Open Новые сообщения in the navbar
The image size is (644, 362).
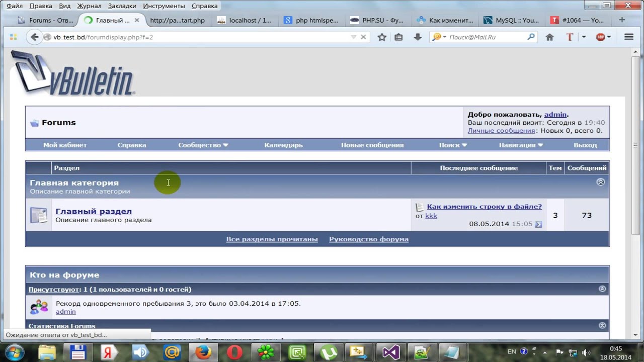(372, 145)
